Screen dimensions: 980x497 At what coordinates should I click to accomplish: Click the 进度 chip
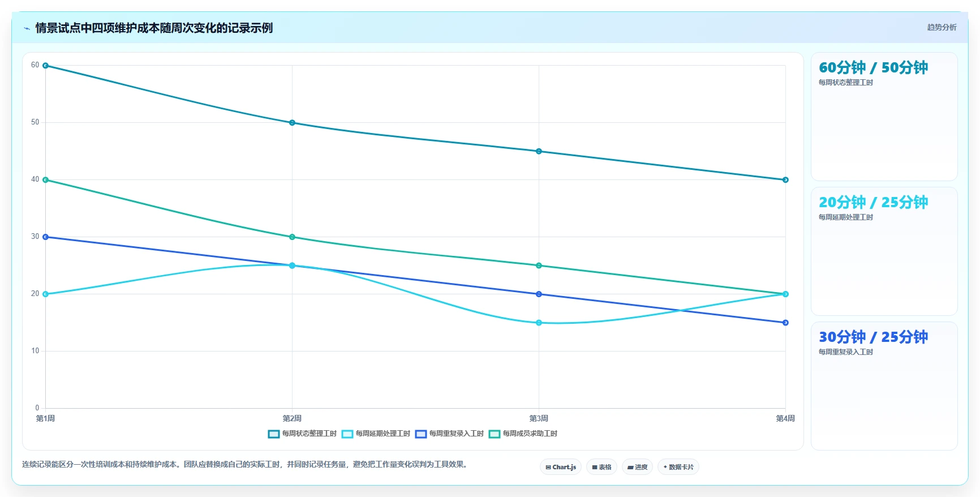coord(637,467)
